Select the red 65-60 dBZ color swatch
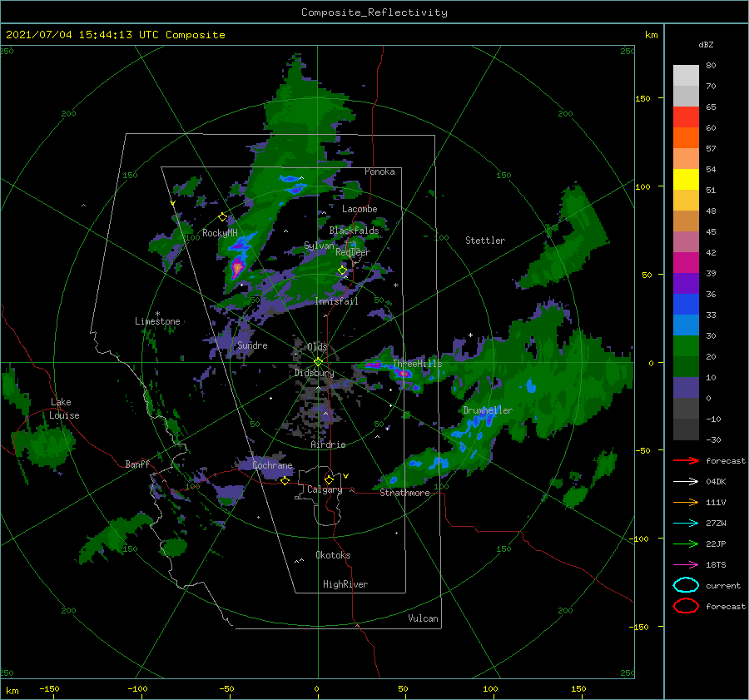The height and width of the screenshot is (700, 749). pyautogui.click(x=686, y=117)
